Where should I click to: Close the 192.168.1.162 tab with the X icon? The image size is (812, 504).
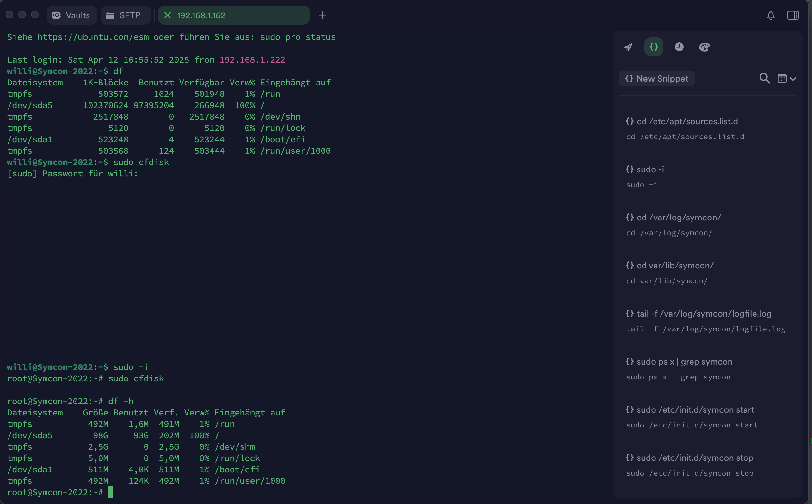tap(168, 15)
